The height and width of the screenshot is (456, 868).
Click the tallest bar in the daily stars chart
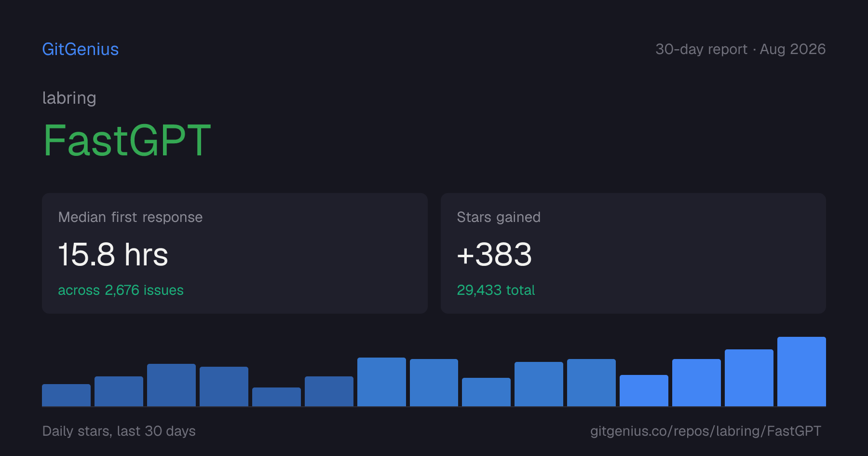(x=801, y=372)
